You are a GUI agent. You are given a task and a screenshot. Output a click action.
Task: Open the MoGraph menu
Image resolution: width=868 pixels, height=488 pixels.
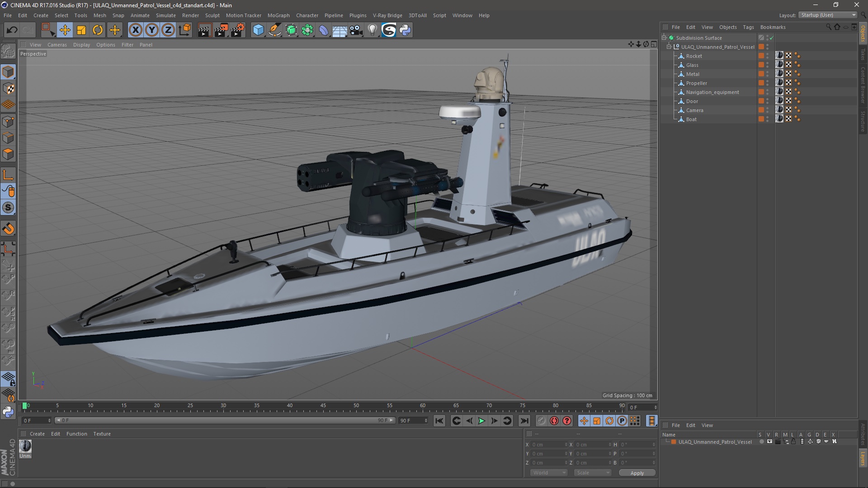[278, 15]
